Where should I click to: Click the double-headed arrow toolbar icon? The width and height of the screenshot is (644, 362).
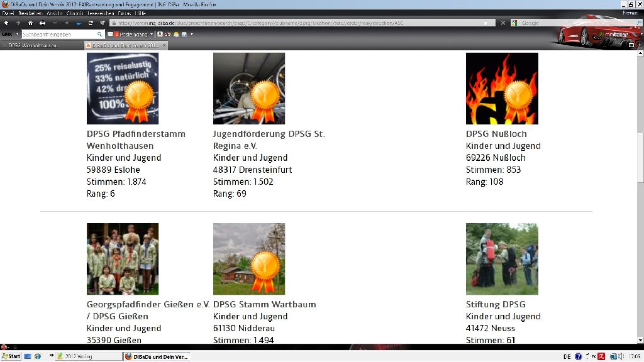coord(42,23)
